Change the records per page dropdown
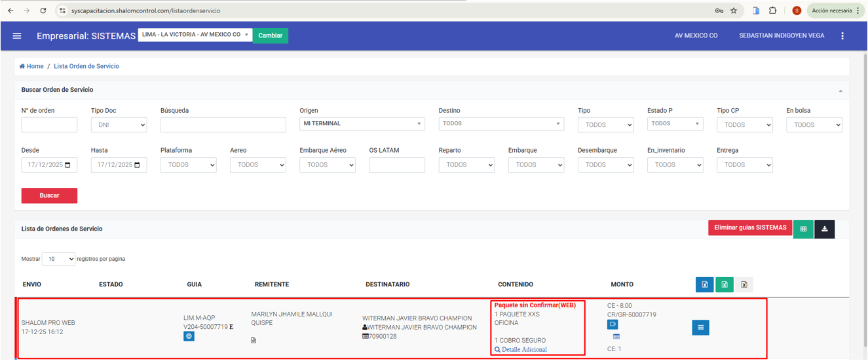868x361 pixels. (x=58, y=259)
